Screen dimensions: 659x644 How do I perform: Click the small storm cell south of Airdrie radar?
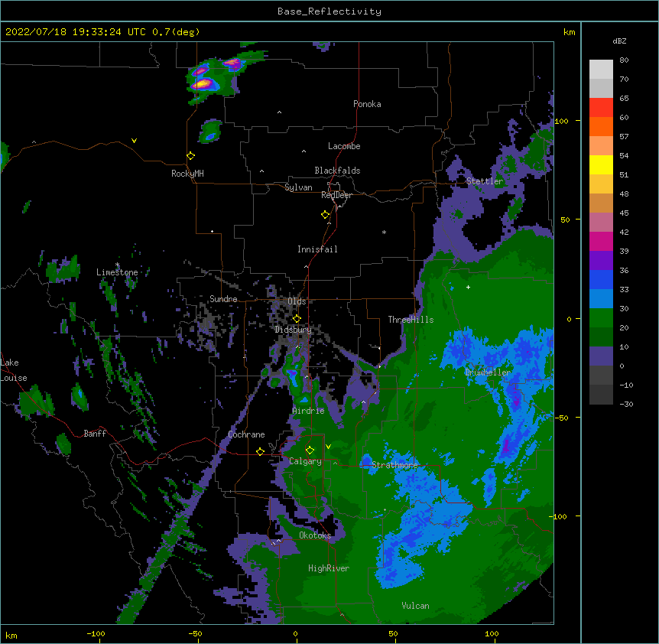pos(294,376)
